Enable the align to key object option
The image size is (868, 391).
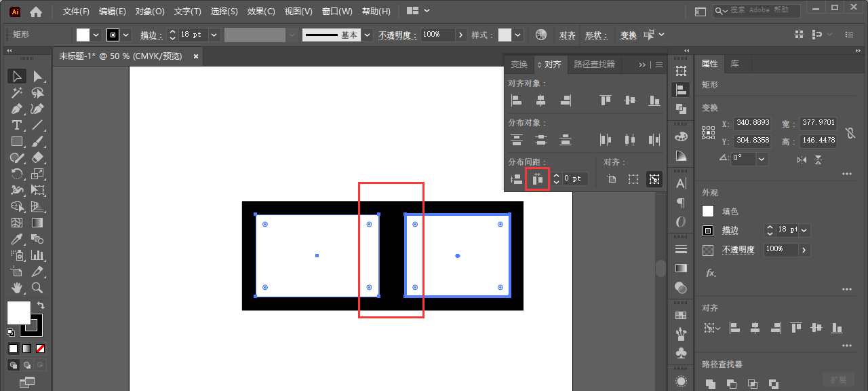(x=654, y=179)
